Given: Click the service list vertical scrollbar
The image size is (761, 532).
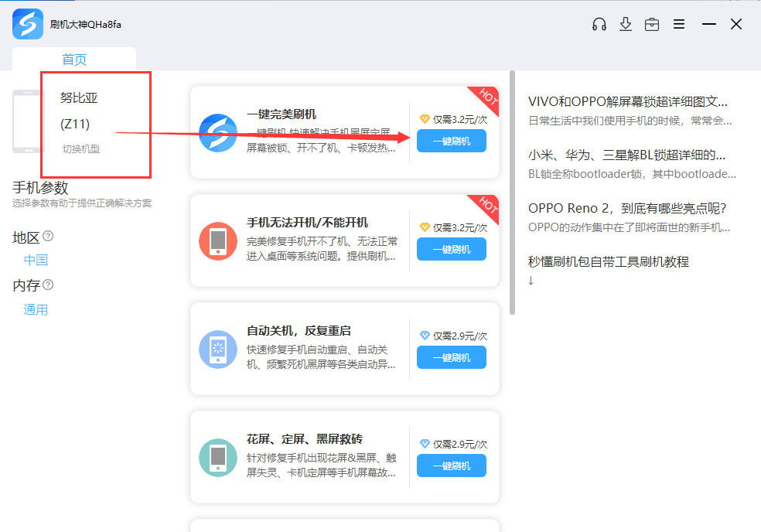Looking at the screenshot, I should point(512,193).
